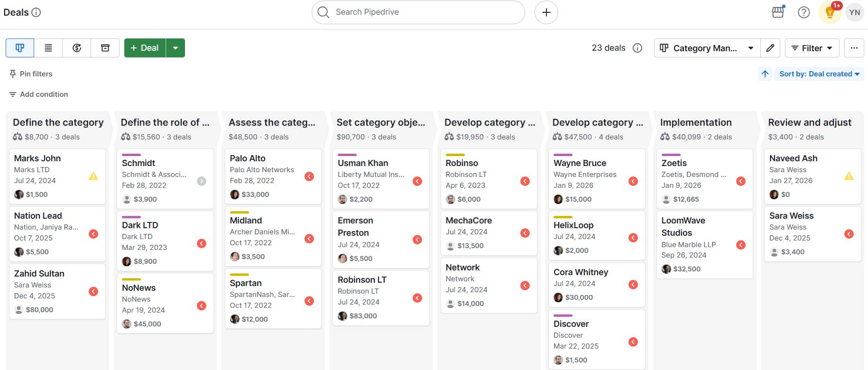Click owner avatar on Palo Alto card
The image size is (868, 370).
[235, 194]
